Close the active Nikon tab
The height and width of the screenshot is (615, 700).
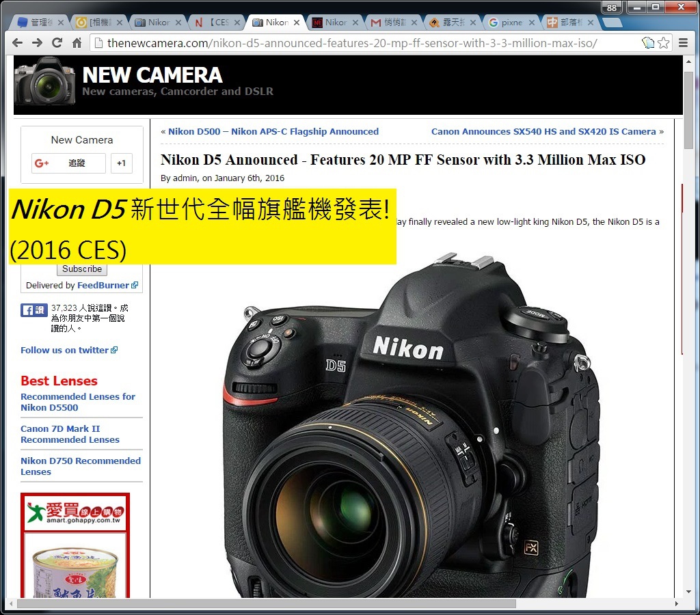pos(297,23)
